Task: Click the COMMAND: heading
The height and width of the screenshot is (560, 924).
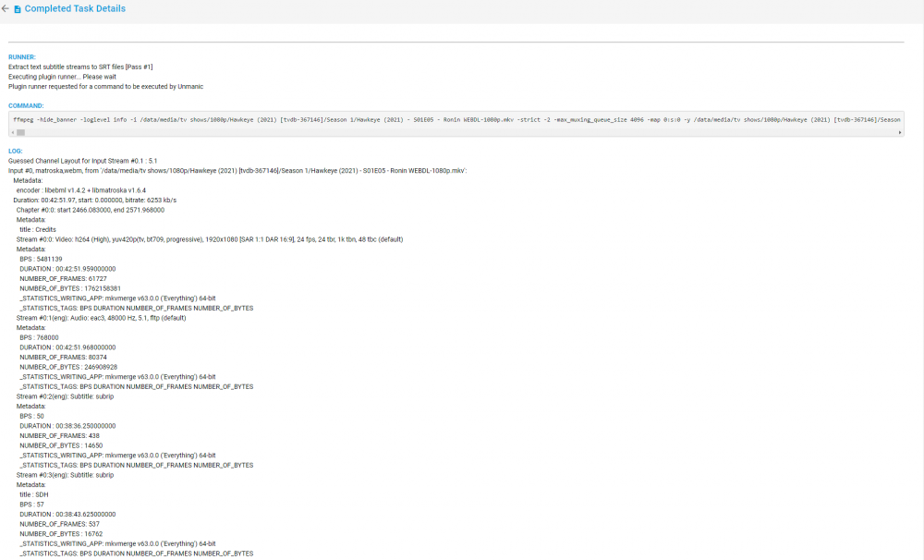Action: pyautogui.click(x=26, y=106)
